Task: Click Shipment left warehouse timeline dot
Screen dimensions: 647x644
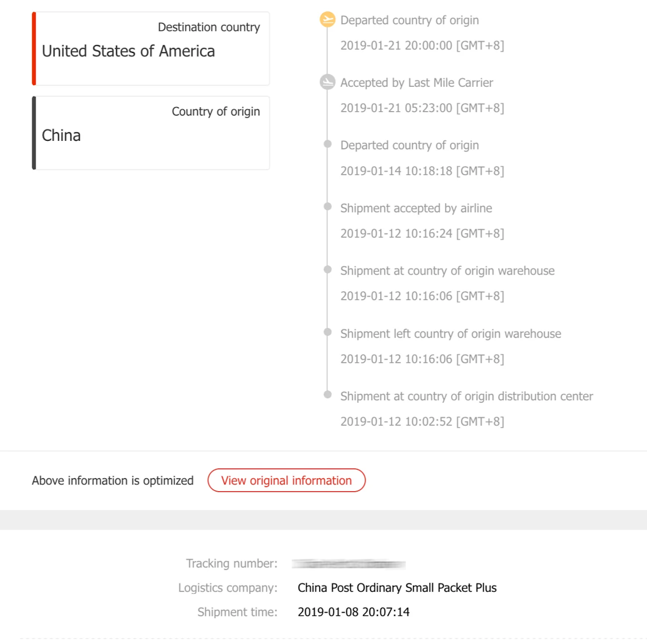Action: [x=327, y=332]
